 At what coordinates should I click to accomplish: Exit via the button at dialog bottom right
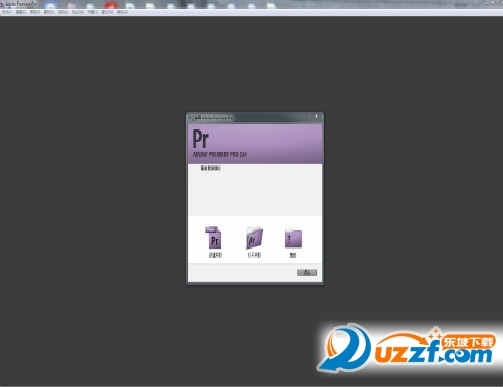click(307, 273)
